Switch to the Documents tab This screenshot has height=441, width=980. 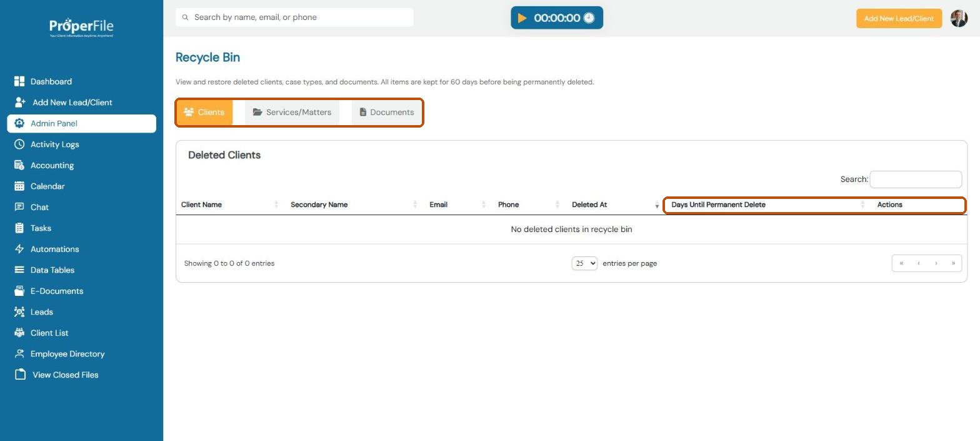(386, 113)
